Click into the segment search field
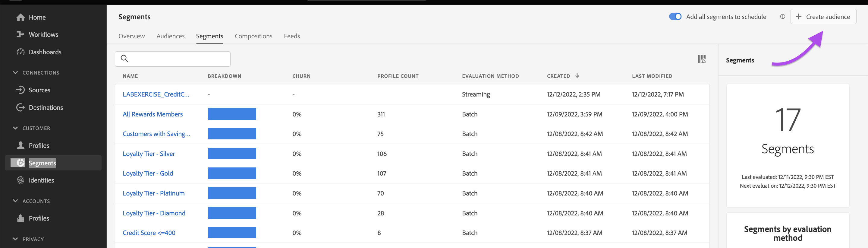The image size is (868, 248). [172, 59]
